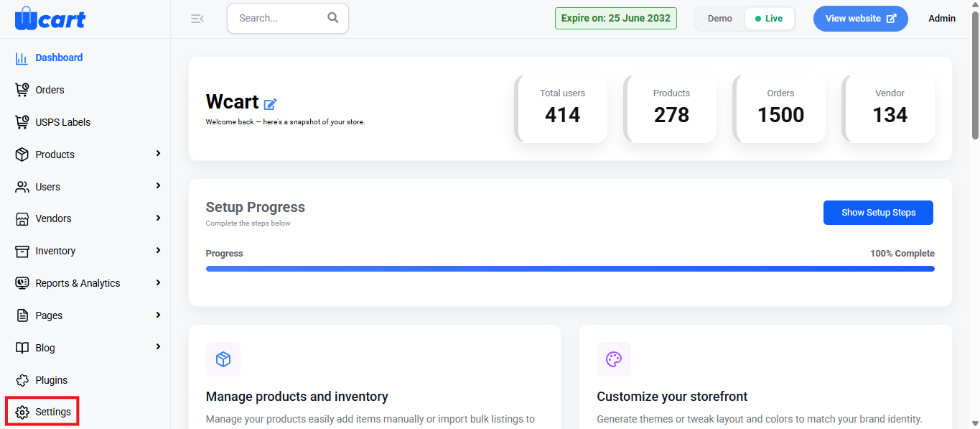Open the Customize your storefront card heading
This screenshot has width=980, height=429.
coord(672,397)
